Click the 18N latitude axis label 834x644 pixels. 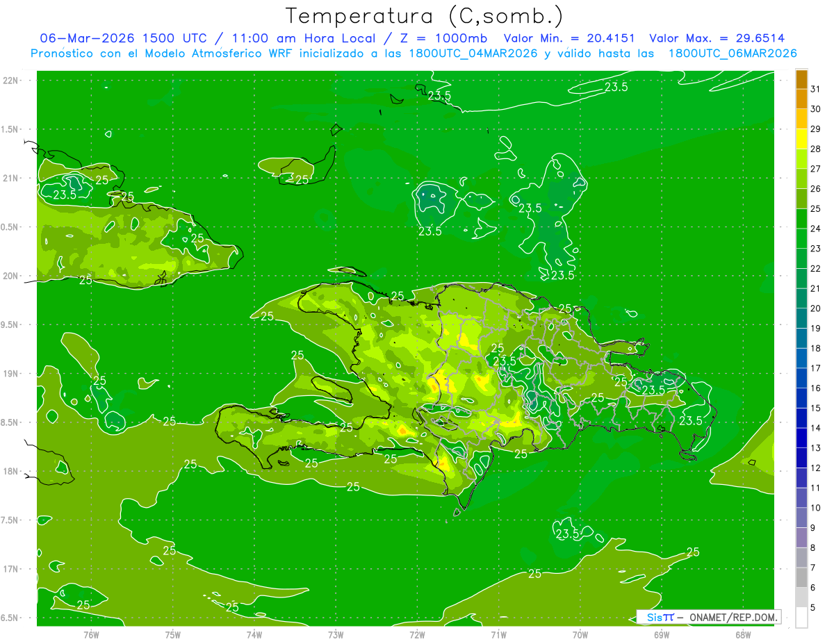11,471
